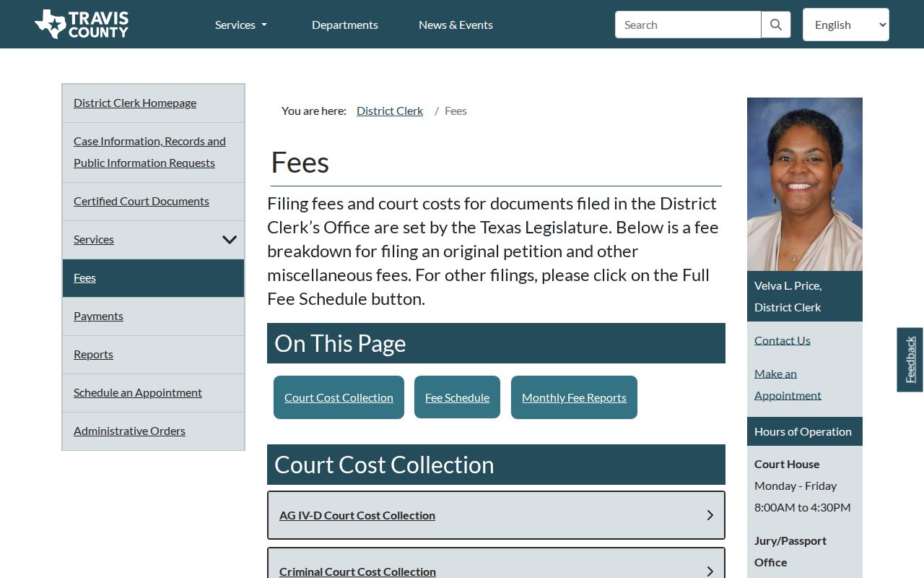Screen dimensions: 924x578
Task: Click the 'Fees' page heading
Action: coord(300,163)
